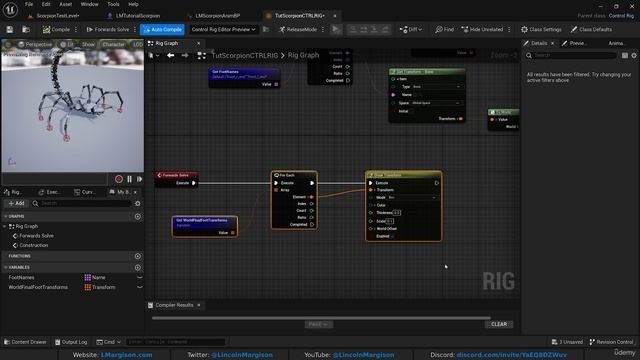Open the Mode dropdown on Draw Transform node

click(x=412, y=198)
